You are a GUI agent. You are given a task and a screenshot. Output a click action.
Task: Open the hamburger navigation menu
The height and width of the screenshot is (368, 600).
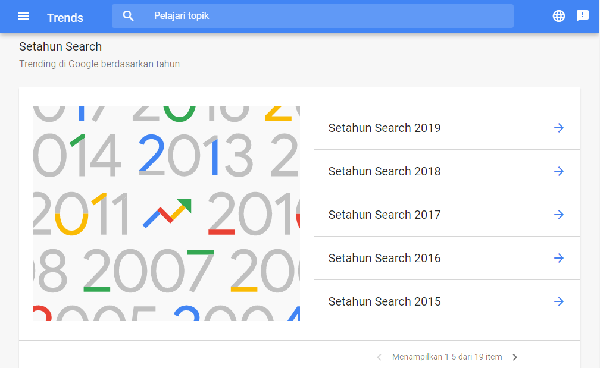pos(23,16)
